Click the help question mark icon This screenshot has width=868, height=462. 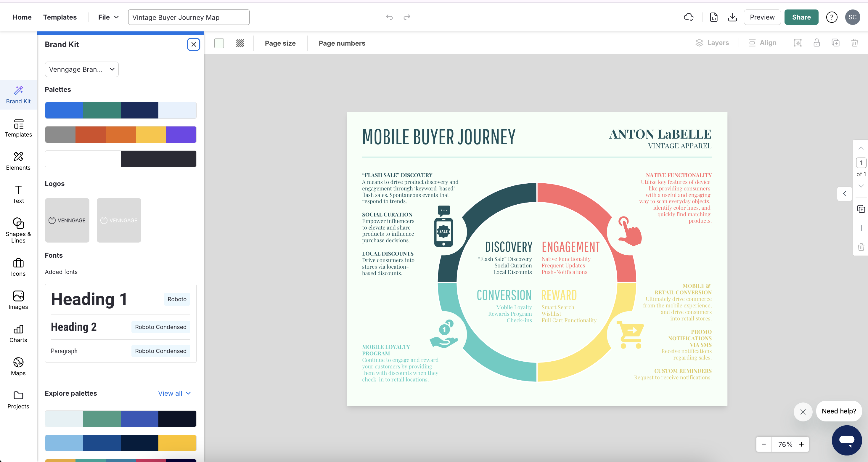click(x=831, y=17)
